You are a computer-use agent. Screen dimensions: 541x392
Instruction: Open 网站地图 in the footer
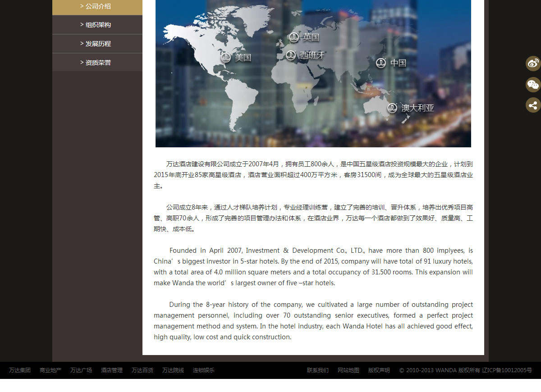click(x=348, y=370)
